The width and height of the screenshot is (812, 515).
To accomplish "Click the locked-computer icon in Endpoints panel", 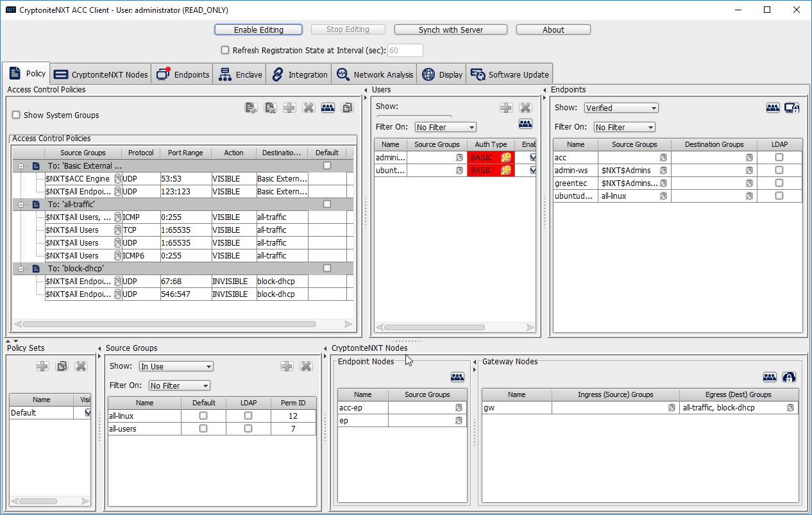I will tap(791, 108).
